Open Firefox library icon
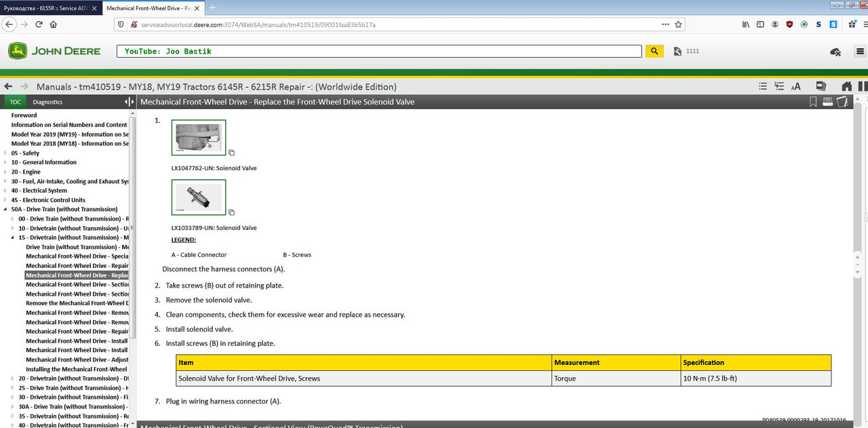This screenshot has width=868, height=428. [745, 24]
